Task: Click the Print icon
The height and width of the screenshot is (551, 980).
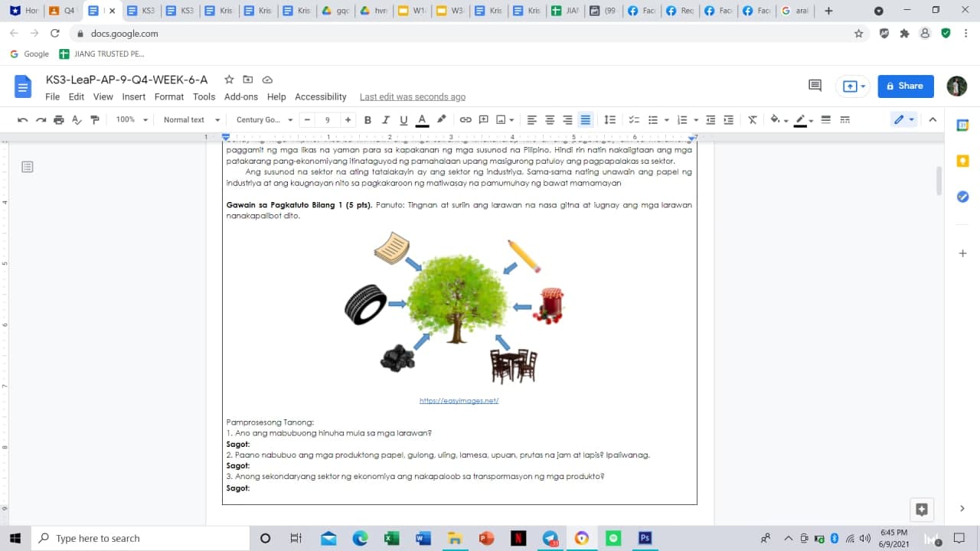Action: (59, 119)
